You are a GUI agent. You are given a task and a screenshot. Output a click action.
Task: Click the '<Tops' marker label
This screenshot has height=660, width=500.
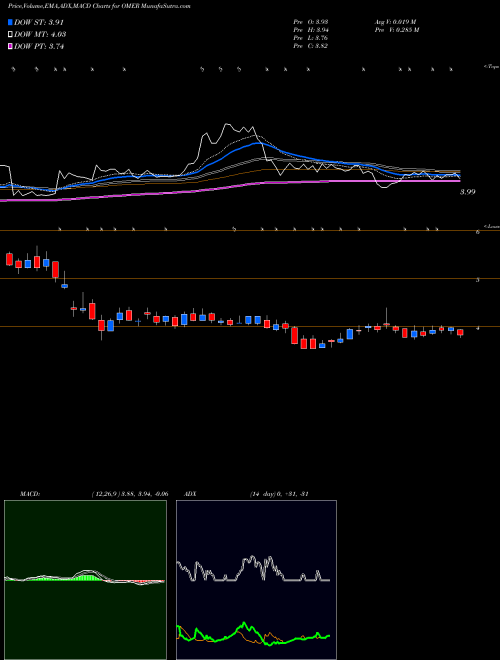coord(492,67)
